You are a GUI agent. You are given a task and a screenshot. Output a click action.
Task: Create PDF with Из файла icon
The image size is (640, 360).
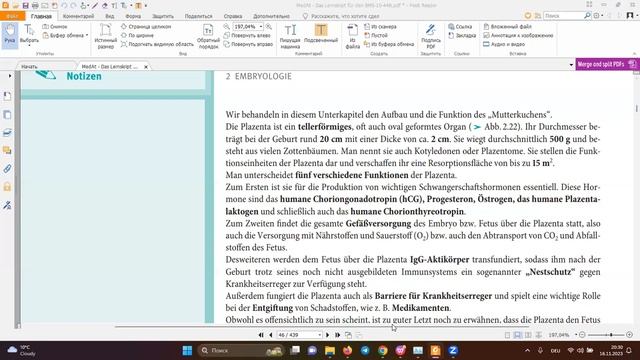click(352, 36)
